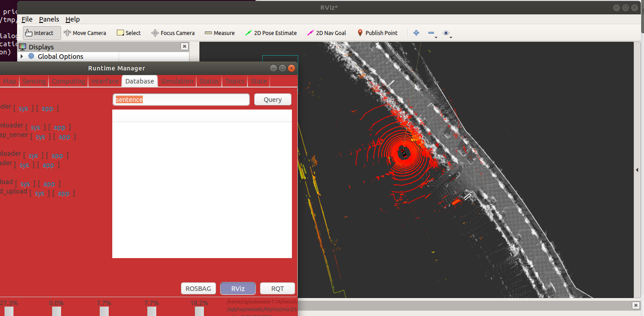The height and width of the screenshot is (316, 644).
Task: Expand the Global Options tree item
Action: (x=22, y=57)
